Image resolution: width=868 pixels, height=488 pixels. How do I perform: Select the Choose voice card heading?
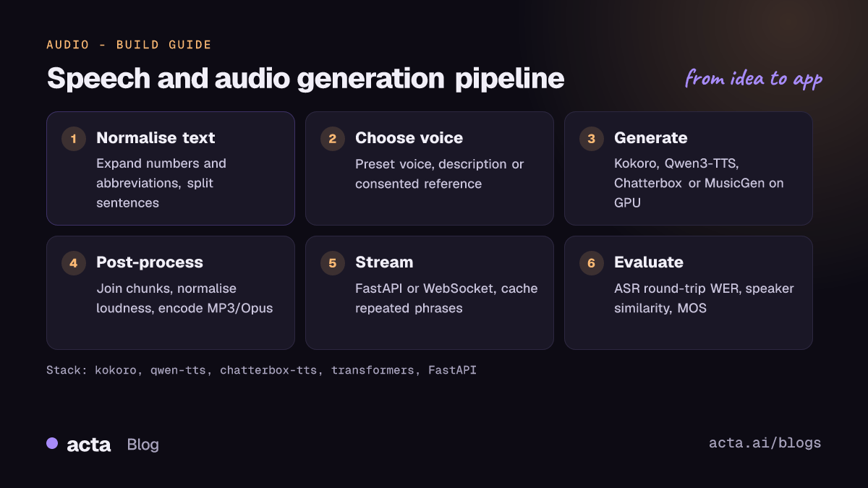point(409,137)
